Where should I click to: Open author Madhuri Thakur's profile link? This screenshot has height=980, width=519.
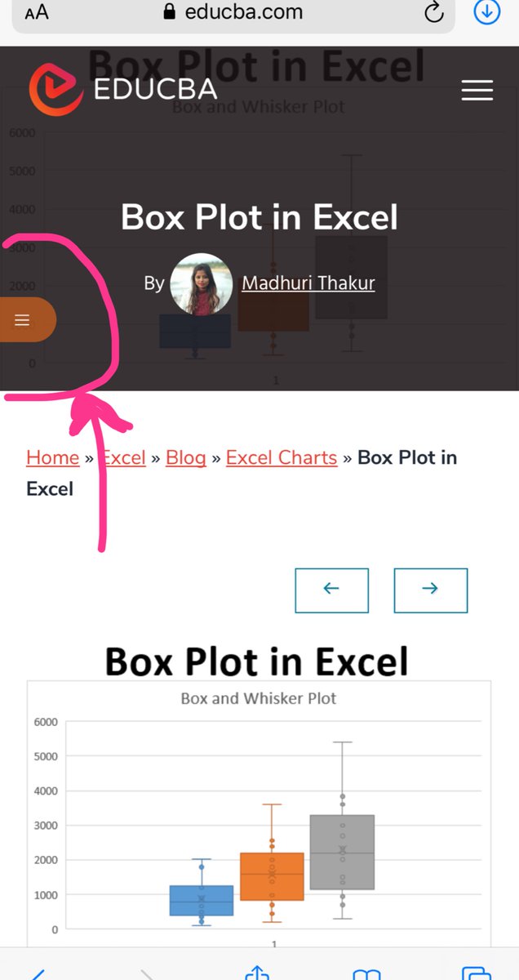coord(308,283)
